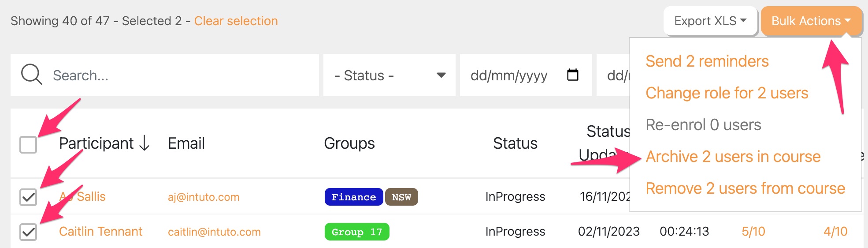868x248 pixels.
Task: Click the green Group 17 tag
Action: (x=356, y=232)
